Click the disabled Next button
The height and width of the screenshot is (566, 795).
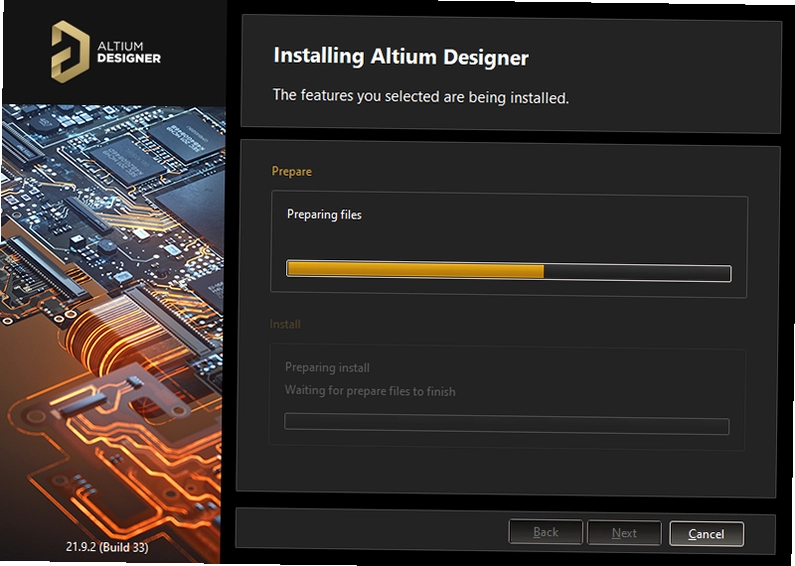[x=624, y=533]
